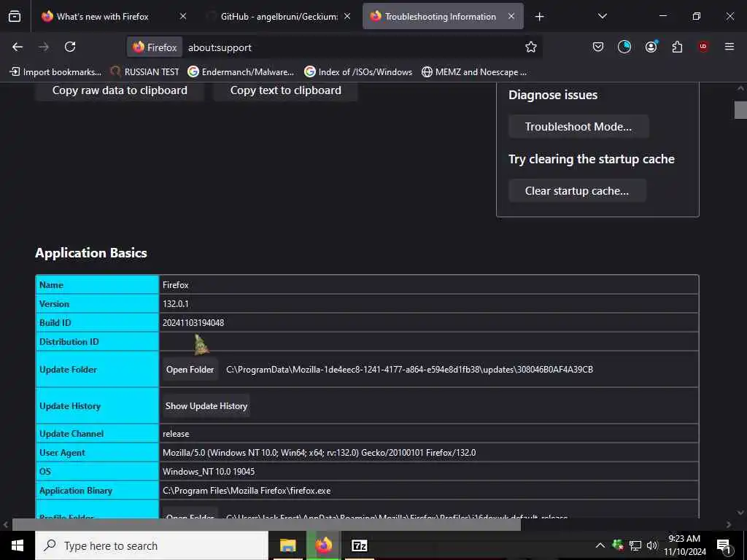Viewport: 747px width, 560px height.
Task: Click Copy raw data to clipboard
Action: point(120,90)
